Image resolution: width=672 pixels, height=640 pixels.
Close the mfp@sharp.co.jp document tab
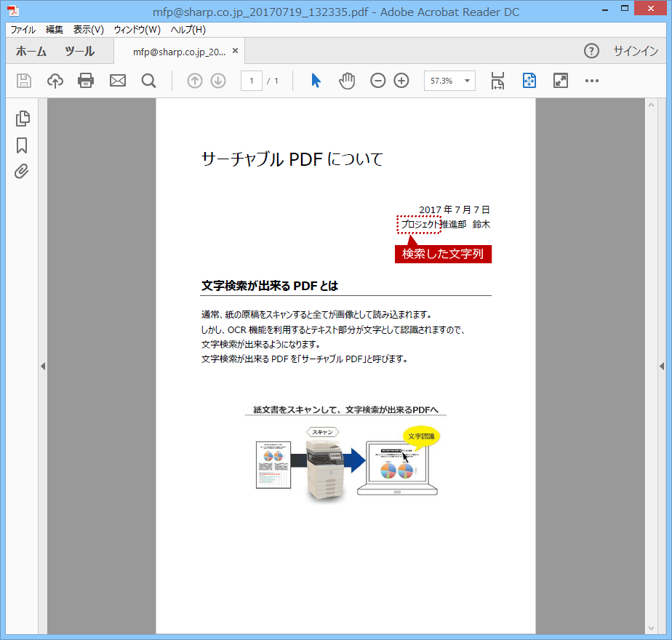(236, 51)
